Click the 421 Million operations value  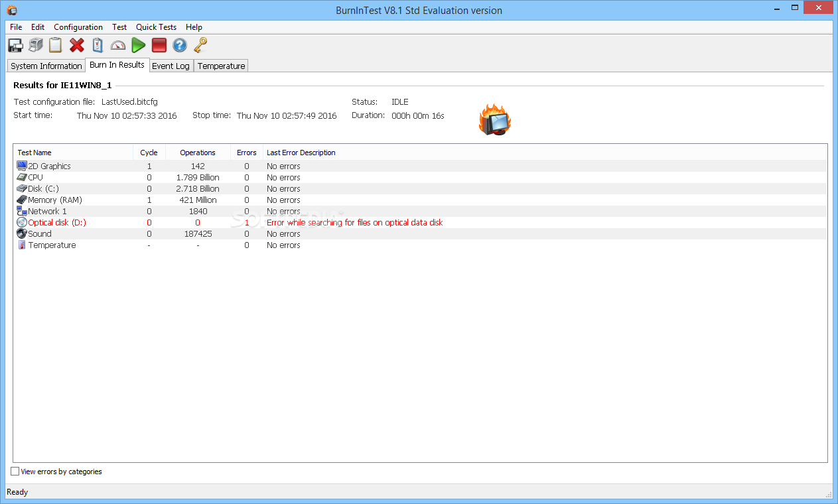coord(198,200)
